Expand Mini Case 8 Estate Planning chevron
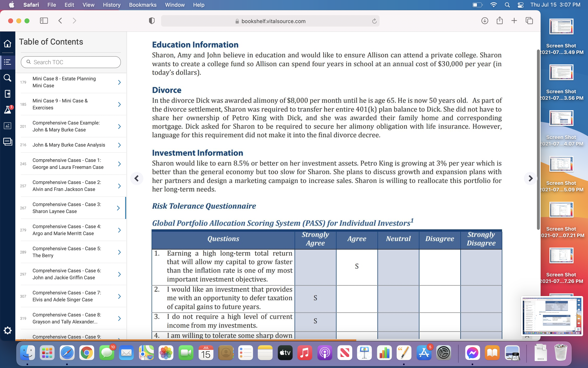 [x=119, y=82]
